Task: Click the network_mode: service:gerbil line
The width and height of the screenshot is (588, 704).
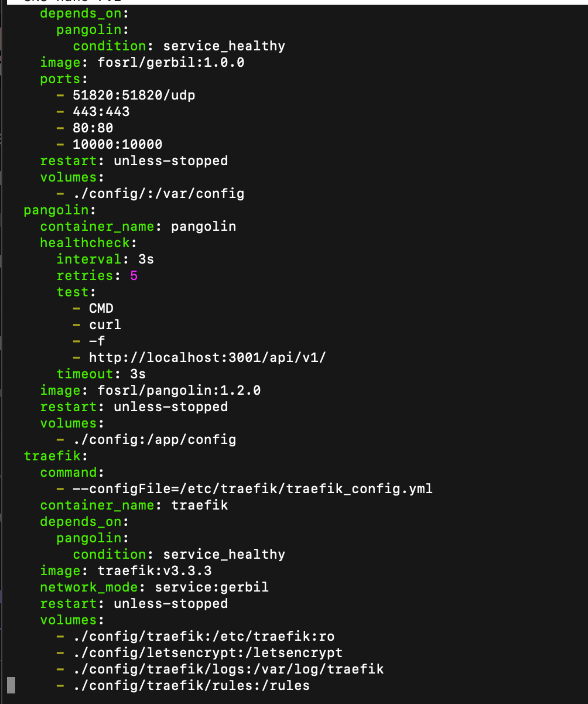Action: click(x=155, y=587)
